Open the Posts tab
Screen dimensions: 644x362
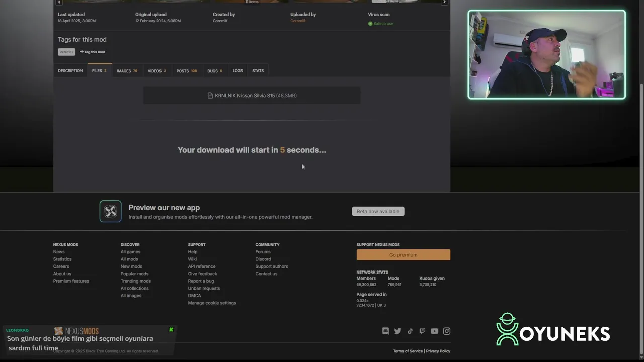pos(187,71)
